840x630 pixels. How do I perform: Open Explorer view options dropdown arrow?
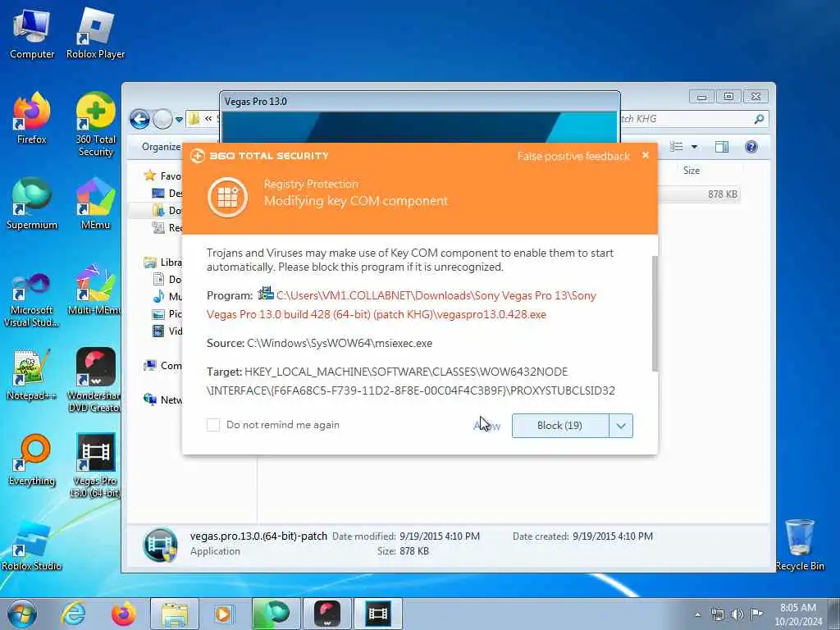(694, 147)
